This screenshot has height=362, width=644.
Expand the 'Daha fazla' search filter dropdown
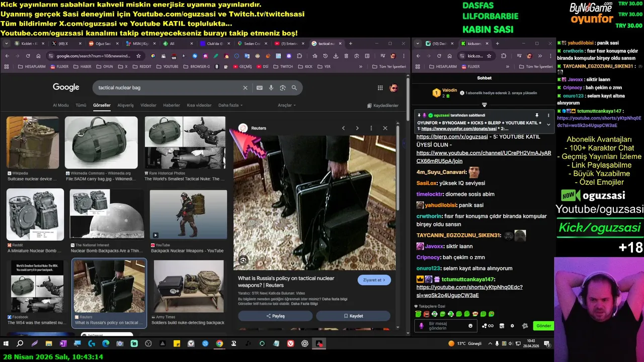coord(230,105)
